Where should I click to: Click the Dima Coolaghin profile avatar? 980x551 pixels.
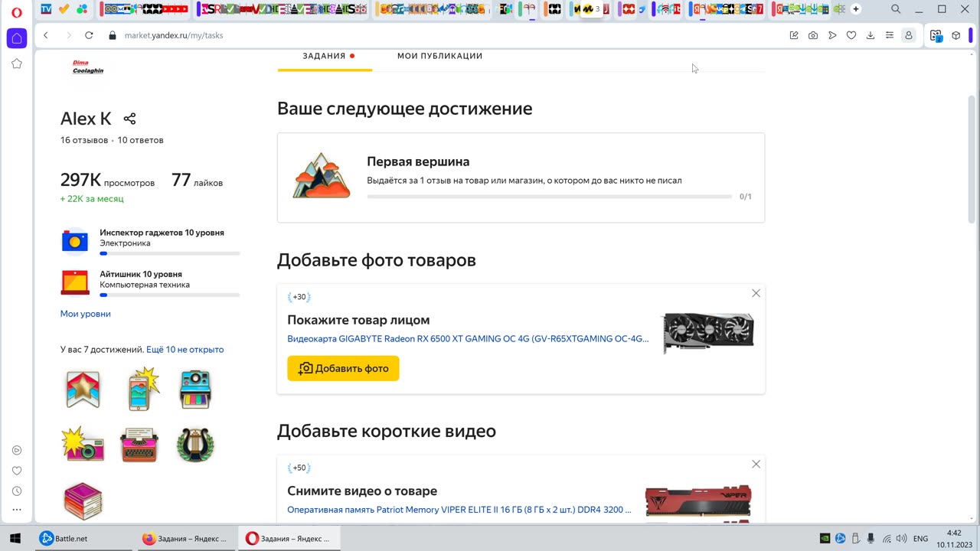click(88, 67)
